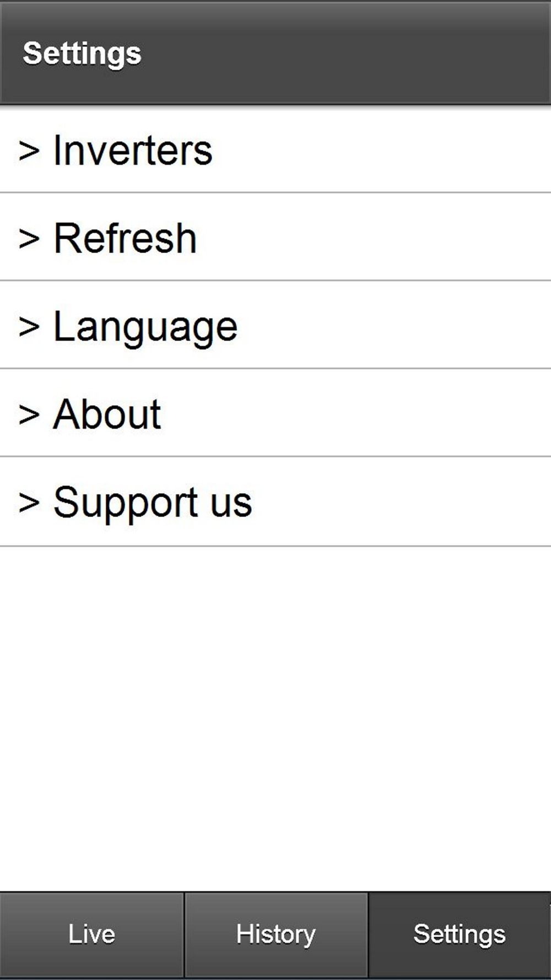Open the History tab
Screen dimensions: 551x980
(275, 934)
